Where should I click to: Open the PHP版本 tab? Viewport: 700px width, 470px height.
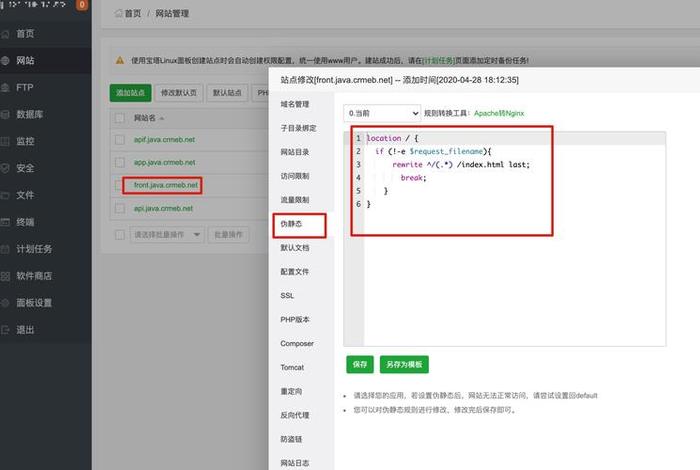pos(295,320)
